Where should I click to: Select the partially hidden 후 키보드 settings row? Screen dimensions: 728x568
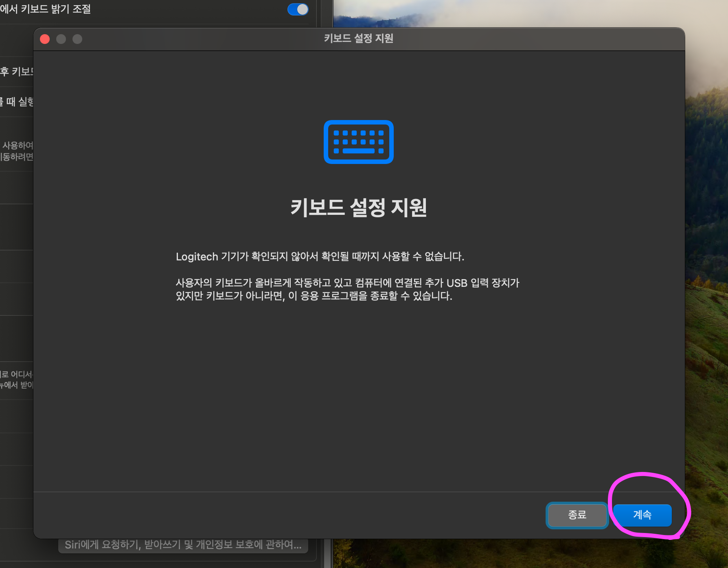(x=16, y=72)
